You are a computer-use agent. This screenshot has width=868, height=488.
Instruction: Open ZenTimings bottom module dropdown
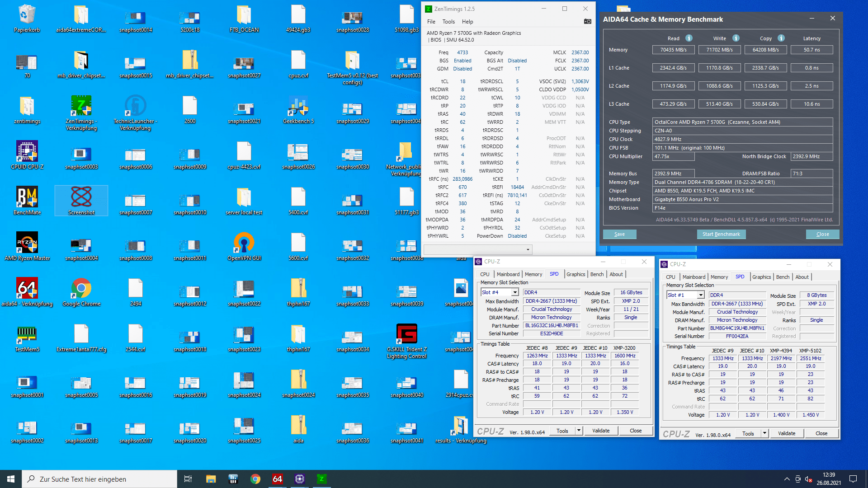[528, 249]
